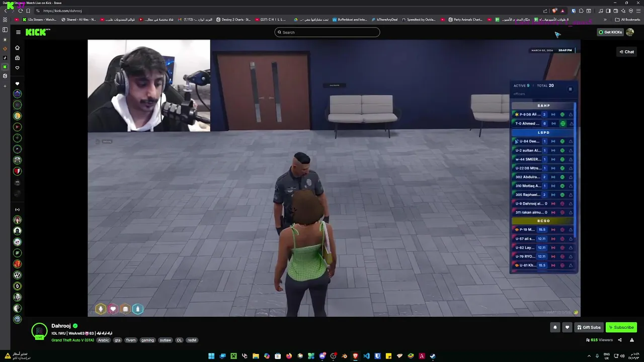The image size is (644, 362).
Task: Toggle globe icon on T-0 Ahmed row
Action: pyautogui.click(x=562, y=123)
